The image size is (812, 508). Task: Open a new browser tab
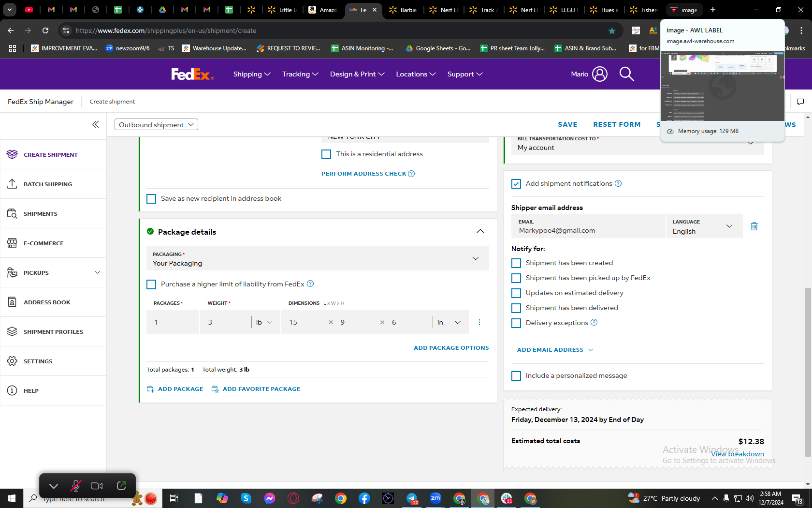tap(713, 10)
